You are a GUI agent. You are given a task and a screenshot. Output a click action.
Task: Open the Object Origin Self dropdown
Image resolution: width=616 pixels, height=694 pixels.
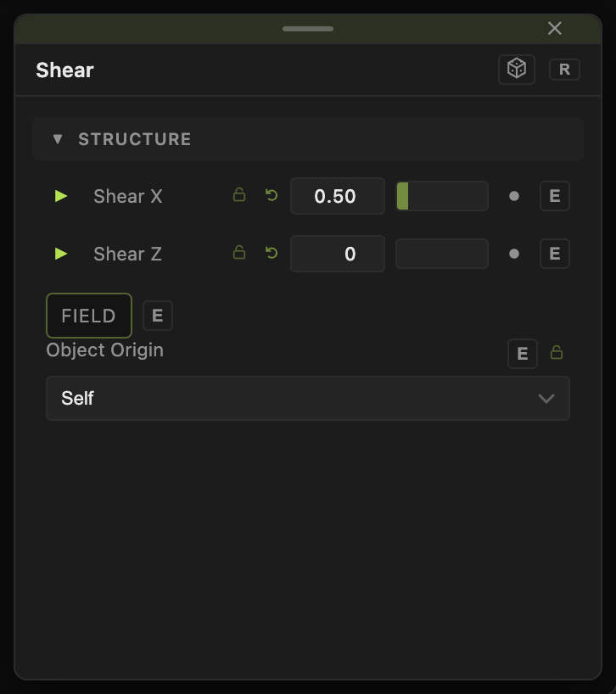[308, 399]
